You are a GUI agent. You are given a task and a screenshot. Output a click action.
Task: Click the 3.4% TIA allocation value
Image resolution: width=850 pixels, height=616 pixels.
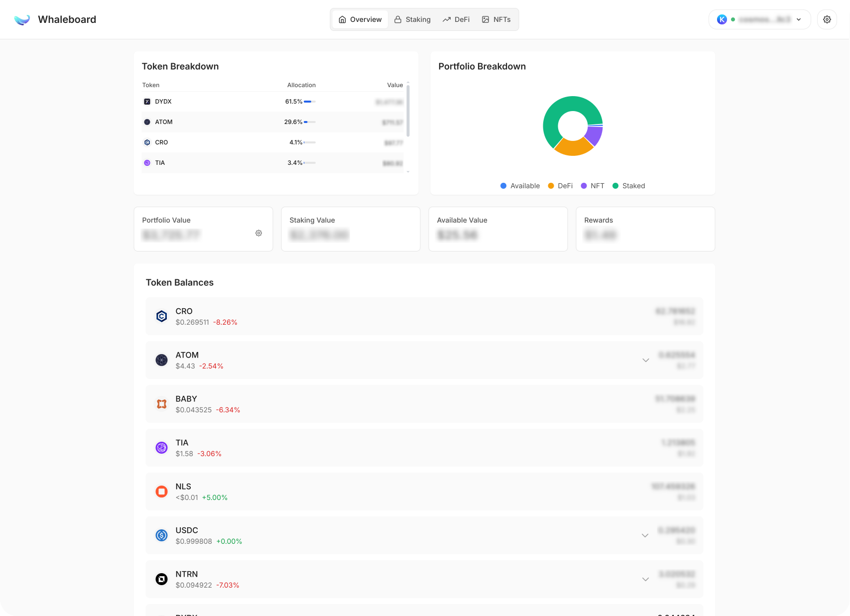point(295,163)
